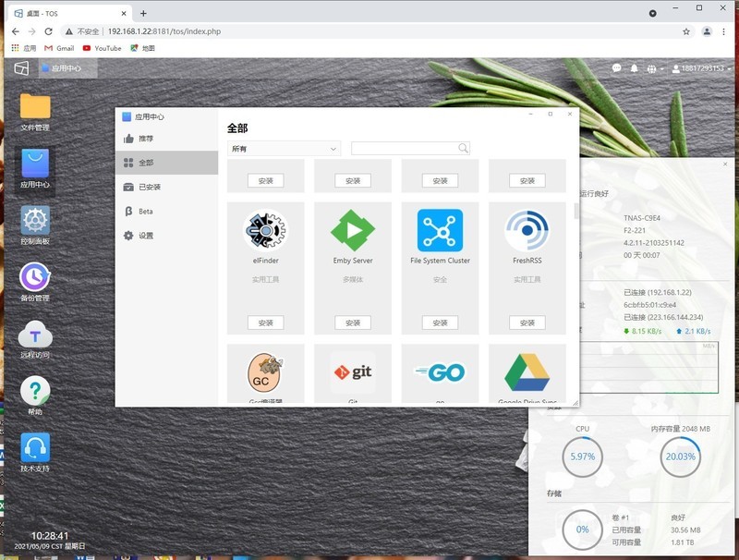This screenshot has height=560, width=739.
Task: Click the search magnifier icon in App Center
Action: pos(464,149)
